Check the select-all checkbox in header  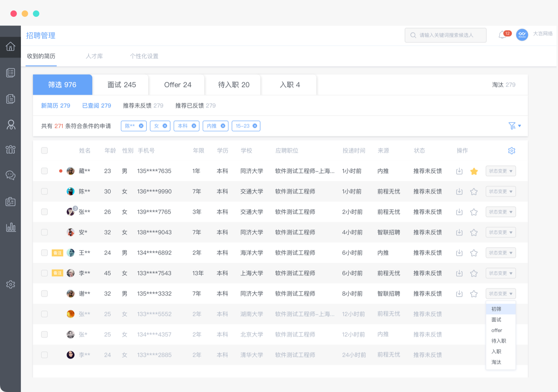tap(44, 151)
